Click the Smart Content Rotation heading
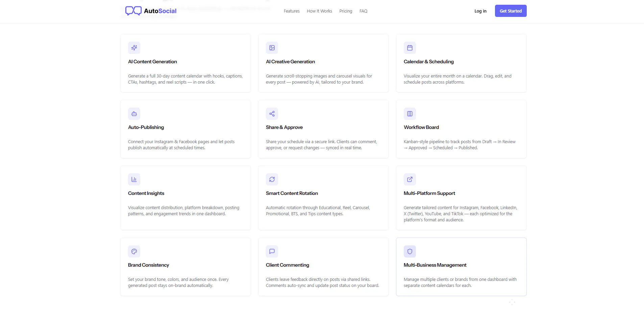 pos(292,193)
